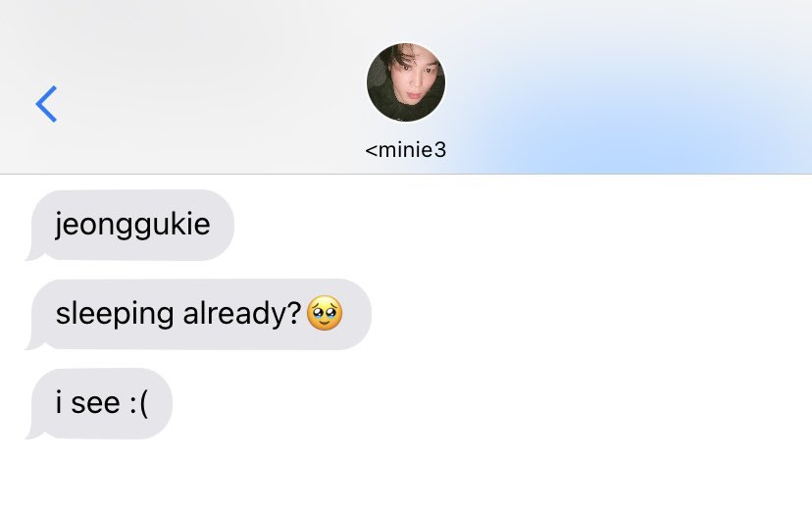
Task: Click the 'i see' words in last message
Action: [88, 402]
